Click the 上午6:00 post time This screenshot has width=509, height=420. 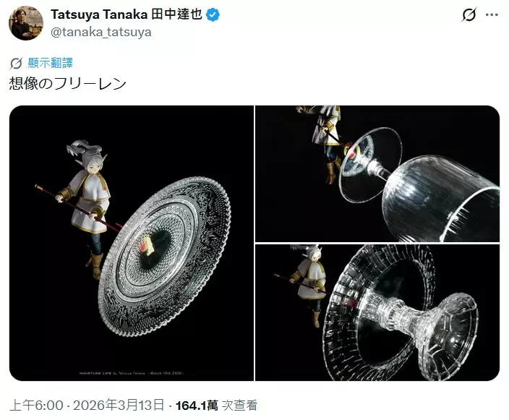click(x=36, y=406)
